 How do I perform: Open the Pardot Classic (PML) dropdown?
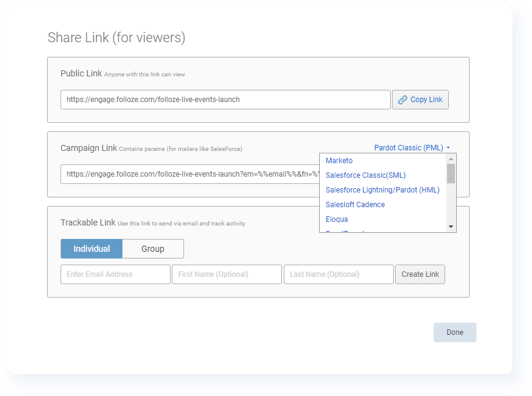click(x=408, y=147)
